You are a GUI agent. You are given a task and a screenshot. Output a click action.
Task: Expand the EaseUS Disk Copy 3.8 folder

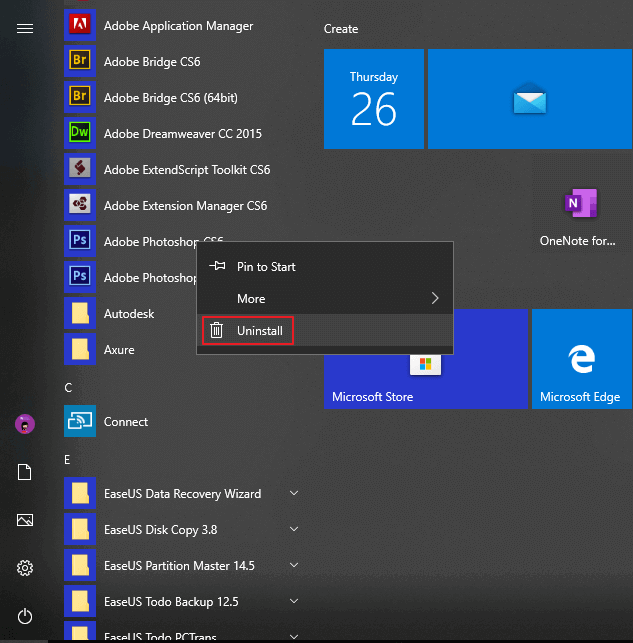tap(294, 530)
